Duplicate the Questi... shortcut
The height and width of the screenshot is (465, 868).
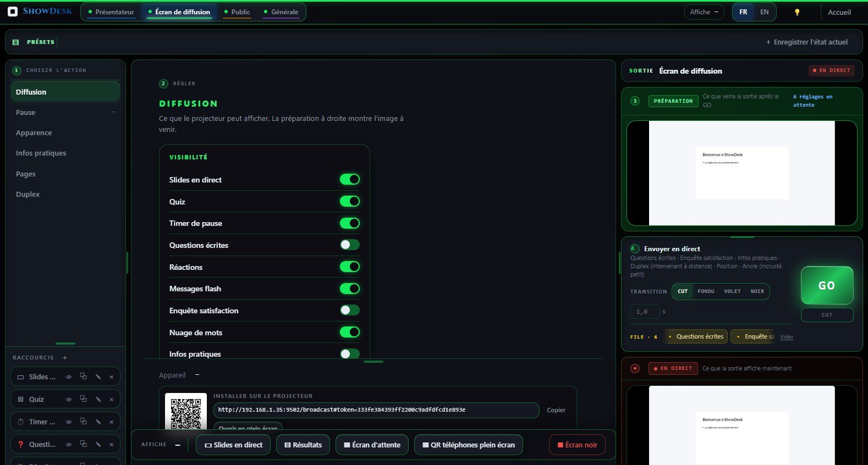pos(84,444)
